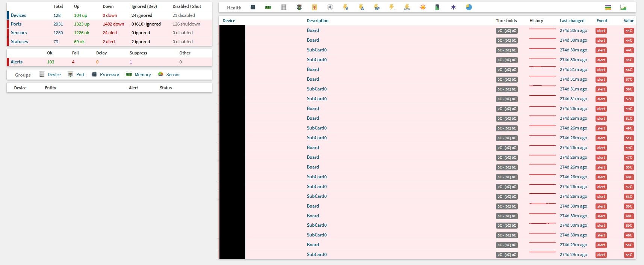
Task: Click the '69 ok' statuses count
Action: coord(79,42)
